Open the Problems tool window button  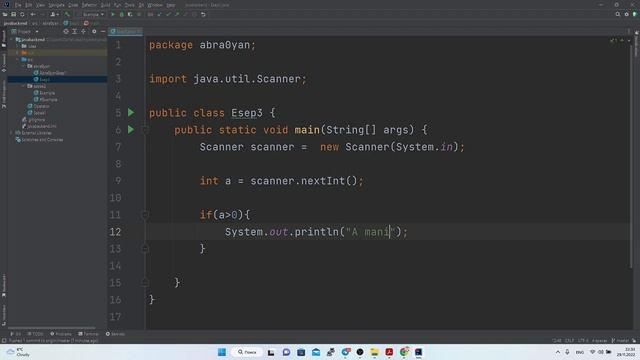[60, 334]
